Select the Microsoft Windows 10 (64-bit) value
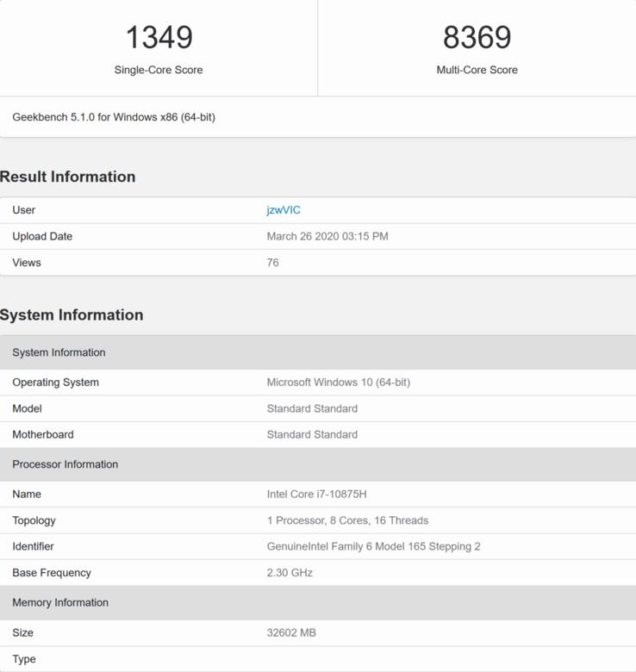Viewport: 636px width, 672px height. (338, 383)
